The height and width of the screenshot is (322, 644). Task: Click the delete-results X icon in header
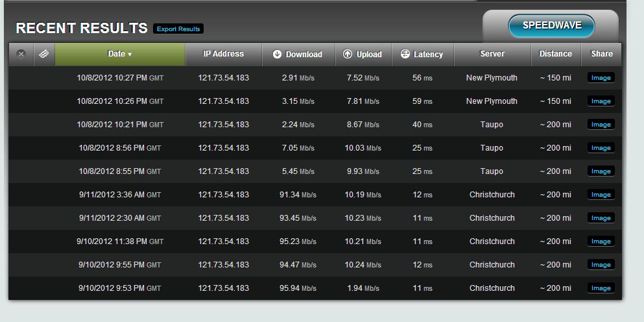point(21,54)
